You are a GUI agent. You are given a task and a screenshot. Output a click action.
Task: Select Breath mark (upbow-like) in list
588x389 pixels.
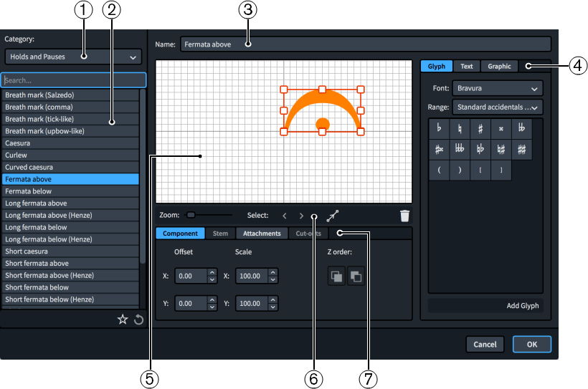(x=70, y=131)
